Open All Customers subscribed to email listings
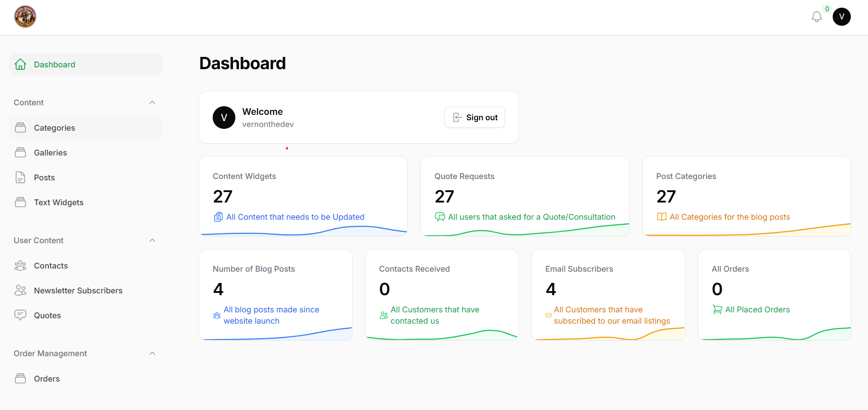 click(612, 315)
